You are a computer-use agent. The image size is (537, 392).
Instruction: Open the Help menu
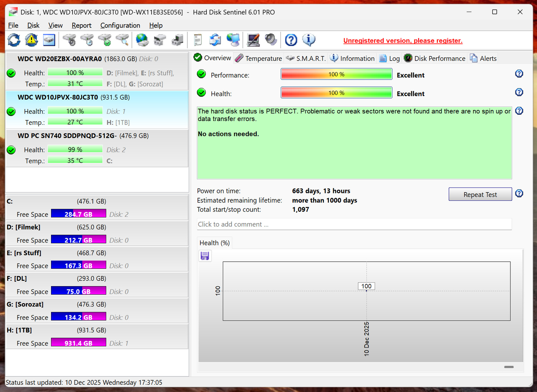click(x=156, y=25)
